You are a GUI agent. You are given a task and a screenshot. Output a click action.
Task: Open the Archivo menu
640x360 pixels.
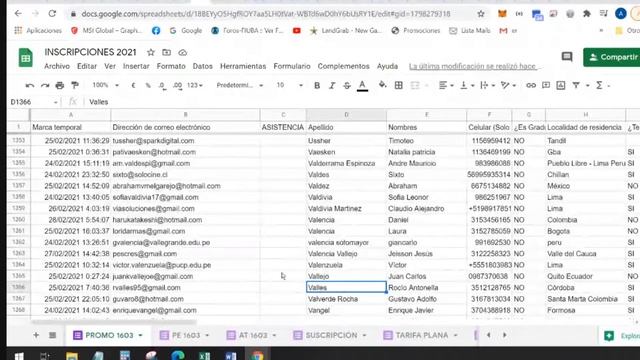57,66
